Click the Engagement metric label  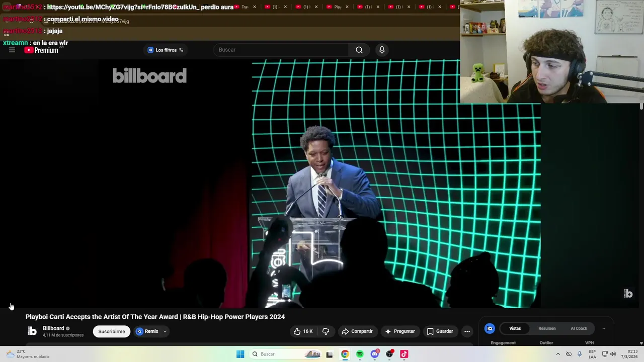(503, 343)
